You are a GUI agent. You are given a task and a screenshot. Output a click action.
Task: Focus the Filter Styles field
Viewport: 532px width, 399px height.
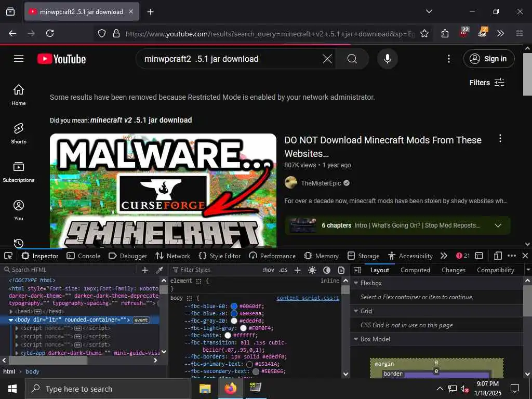click(214, 270)
